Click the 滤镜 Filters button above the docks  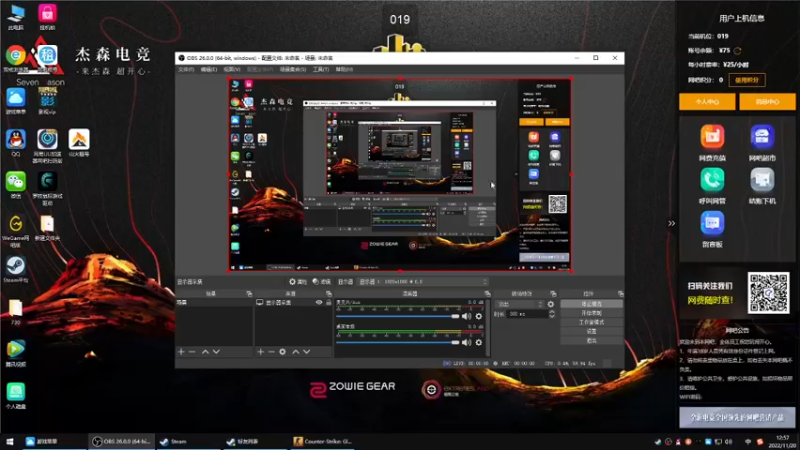pos(322,282)
